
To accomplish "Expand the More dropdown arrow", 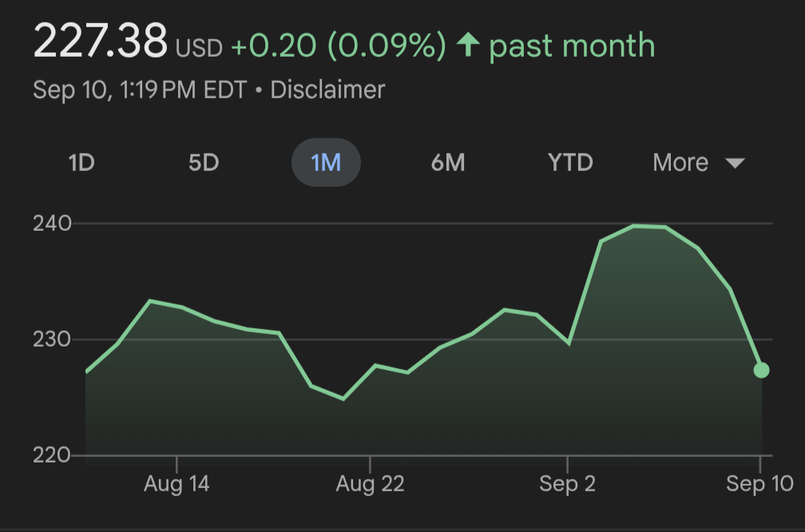I will click(x=735, y=163).
